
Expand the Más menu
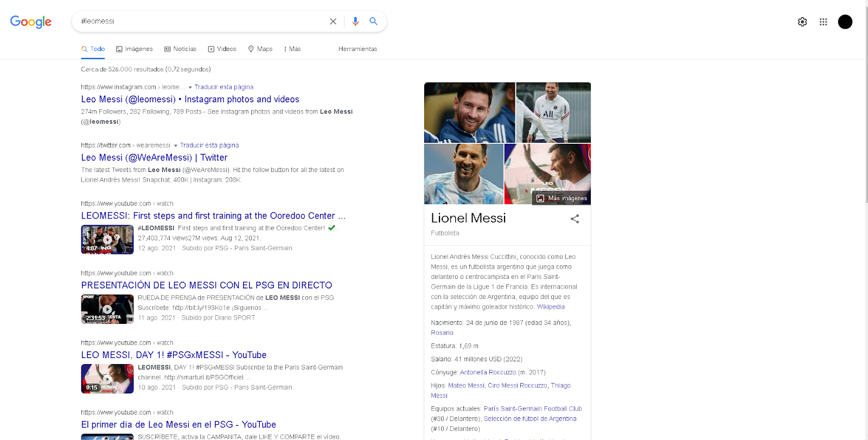292,49
